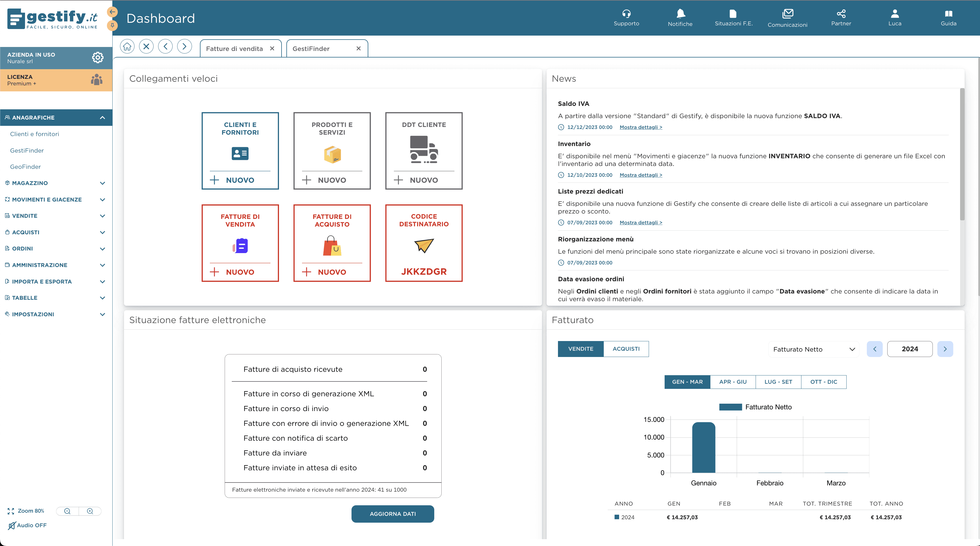Screen dimensions: 980x546
Task: Open Guida book icon
Action: (x=948, y=14)
